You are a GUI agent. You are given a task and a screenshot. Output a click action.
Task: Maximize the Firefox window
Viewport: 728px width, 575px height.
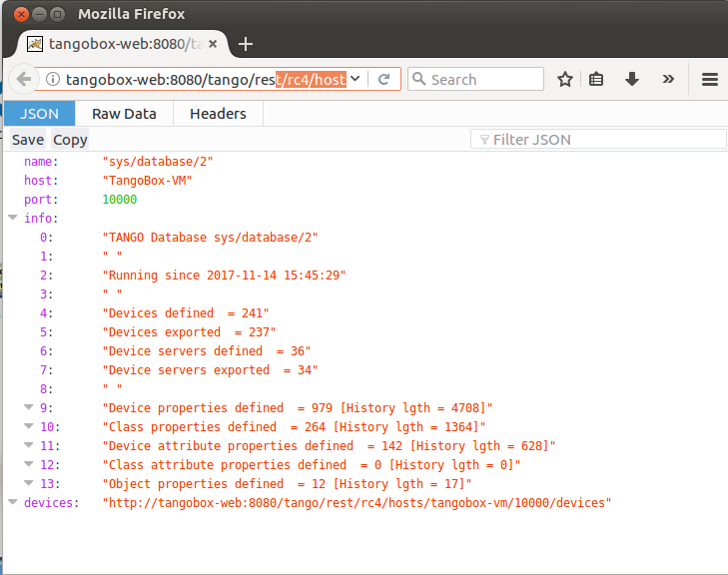[58, 14]
